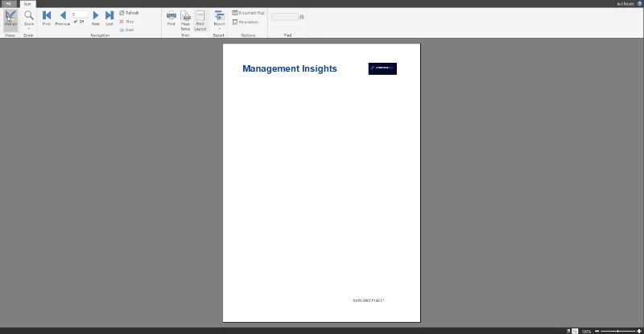Jump to the Last page
This screenshot has height=334, width=644.
(x=109, y=19)
